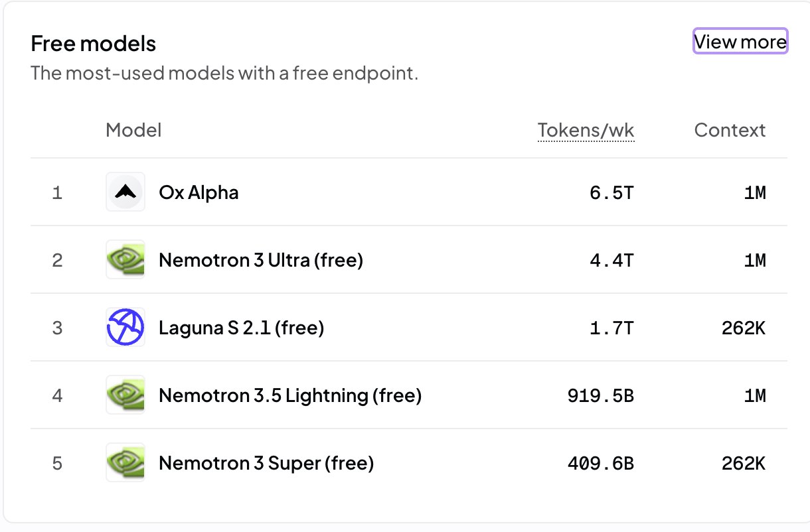Open Nemotron 3 Super (free) model
Screen dimensions: 810x532
[x=266, y=464]
